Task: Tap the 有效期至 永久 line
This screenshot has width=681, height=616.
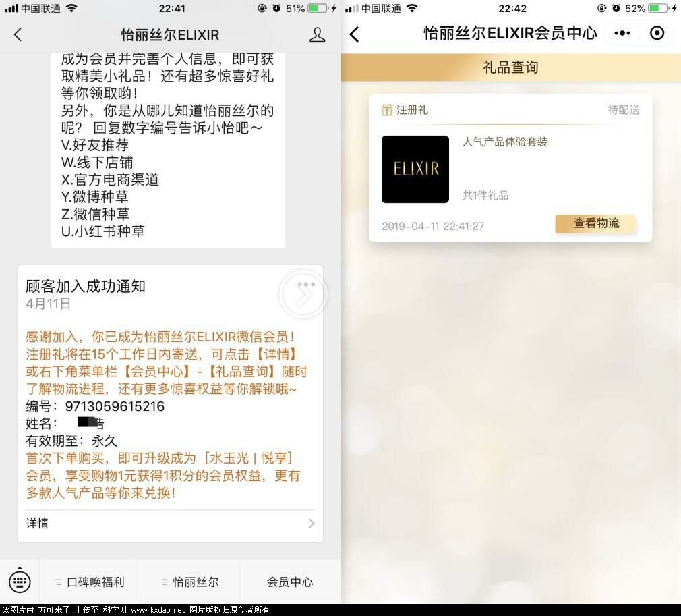Action: coord(71,441)
